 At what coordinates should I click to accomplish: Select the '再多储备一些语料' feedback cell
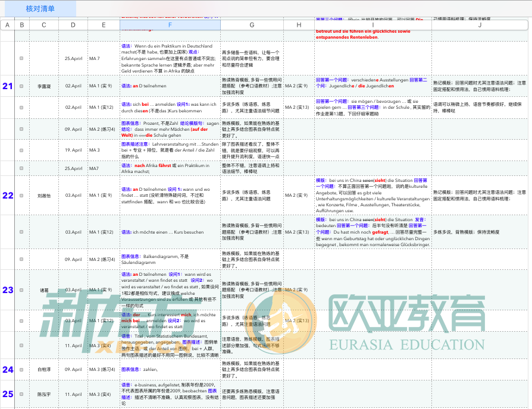click(x=252, y=58)
